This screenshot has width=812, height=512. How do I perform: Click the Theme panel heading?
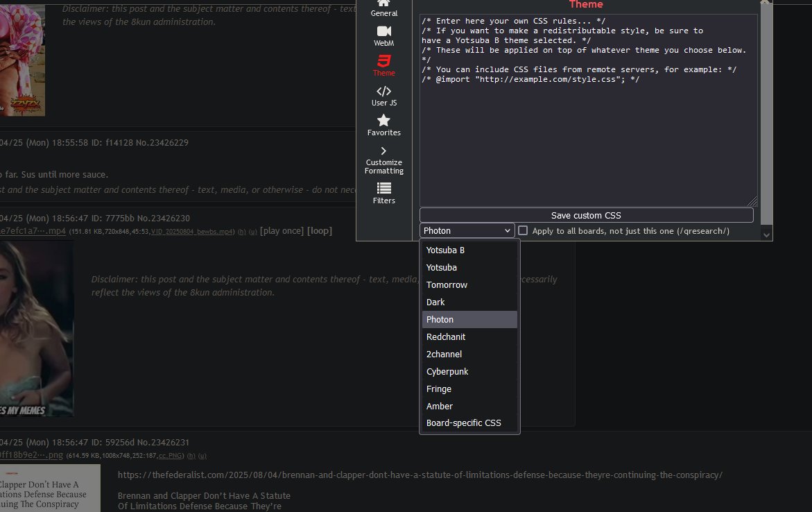586,5
